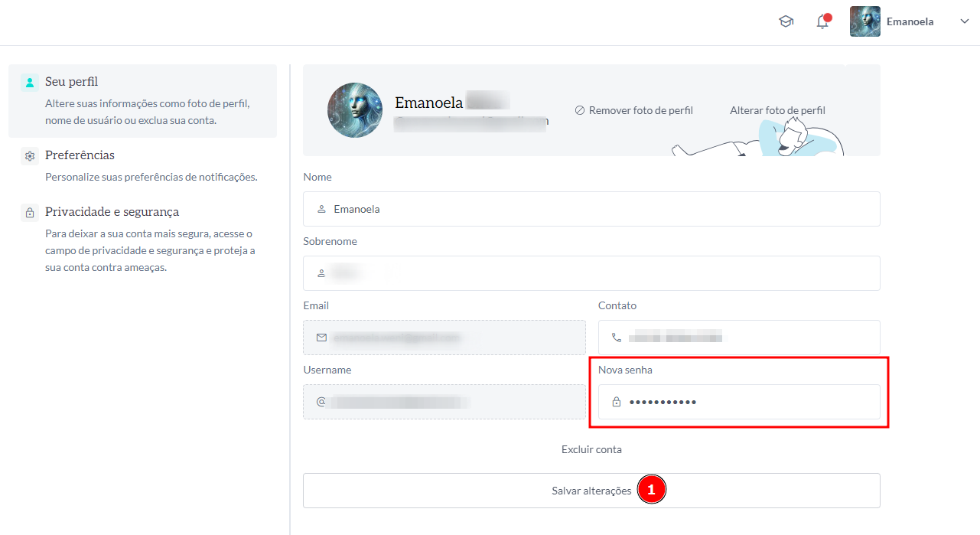Click Alterar foto de perfil
980x535 pixels.
click(777, 110)
